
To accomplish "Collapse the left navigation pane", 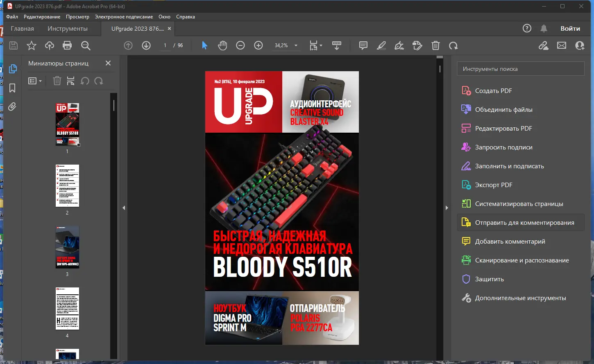I will [124, 208].
